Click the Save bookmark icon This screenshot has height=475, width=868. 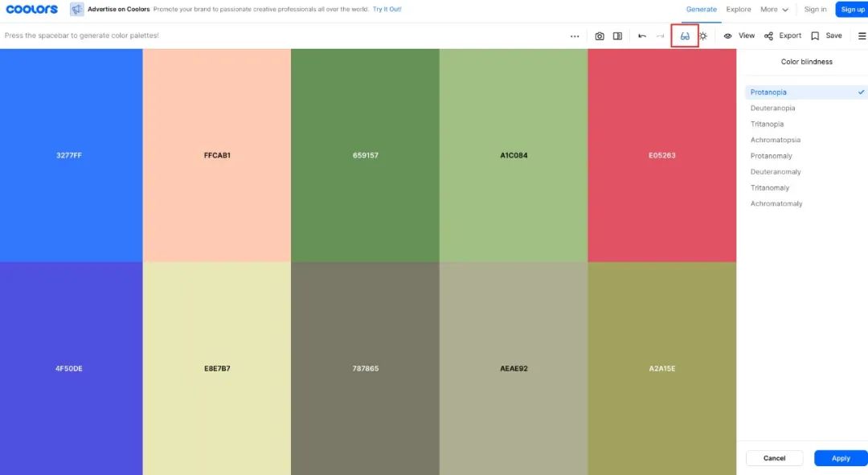point(815,36)
